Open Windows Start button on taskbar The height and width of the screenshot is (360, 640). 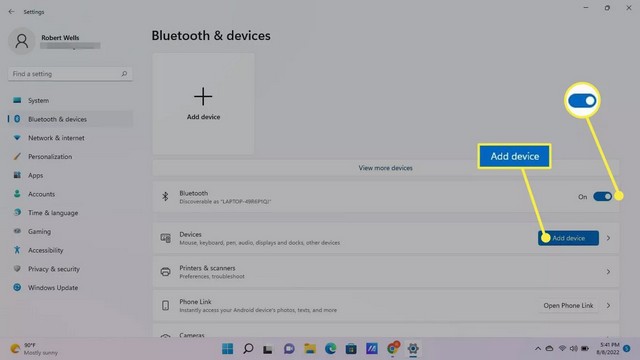pos(227,349)
